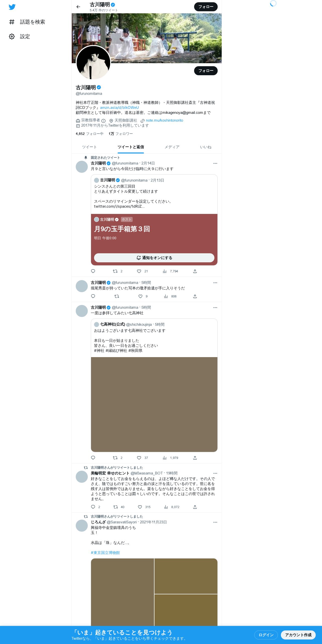
Task: Go back with the left arrow icon
Action: 78,7
